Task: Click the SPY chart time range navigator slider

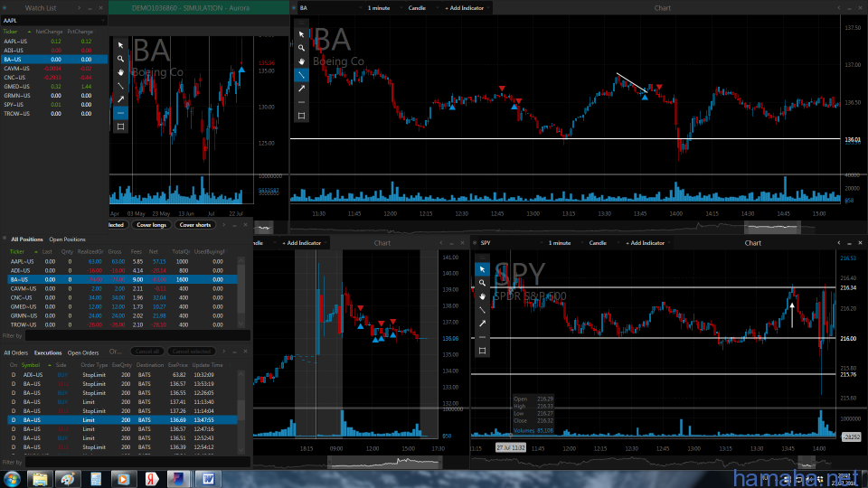Action: pos(806,462)
